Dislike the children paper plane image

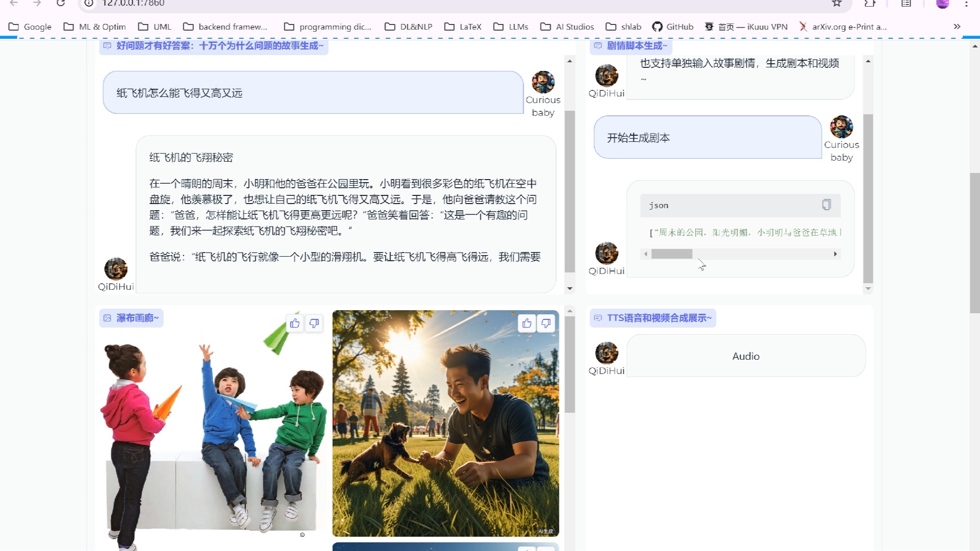[x=314, y=323]
